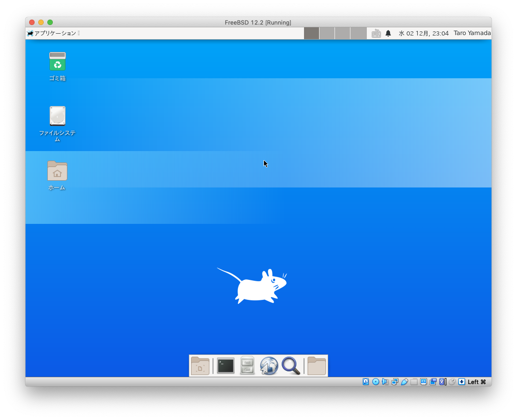
Task: Switch to the second workspace
Action: click(x=327, y=33)
